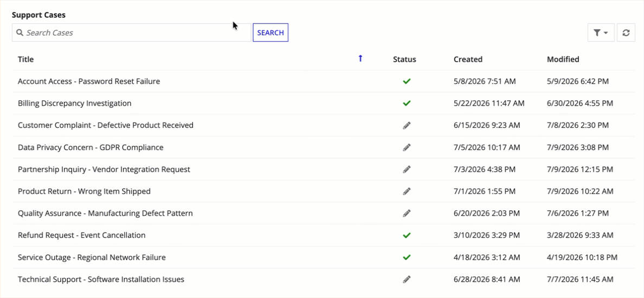The height and width of the screenshot is (298, 644).
Task: Click modified date 6/30/2026 4:55 PM
Action: 580,103
